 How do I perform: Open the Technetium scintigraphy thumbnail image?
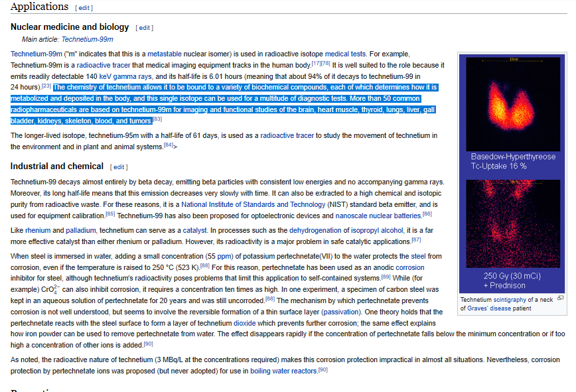[x=512, y=173]
